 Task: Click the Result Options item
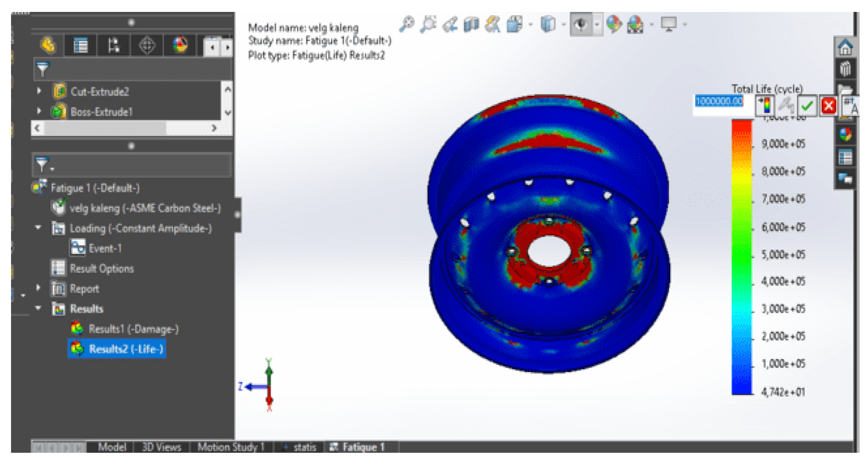pos(101,268)
